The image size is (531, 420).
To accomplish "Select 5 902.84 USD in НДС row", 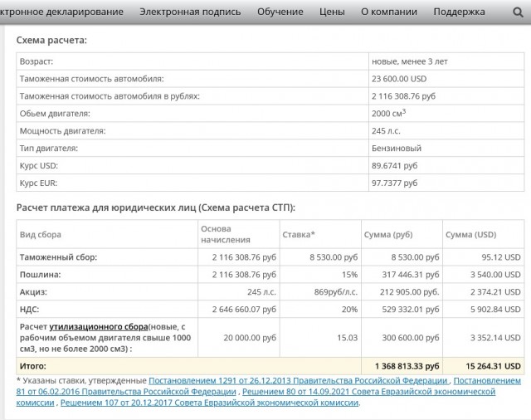I will (495, 310).
